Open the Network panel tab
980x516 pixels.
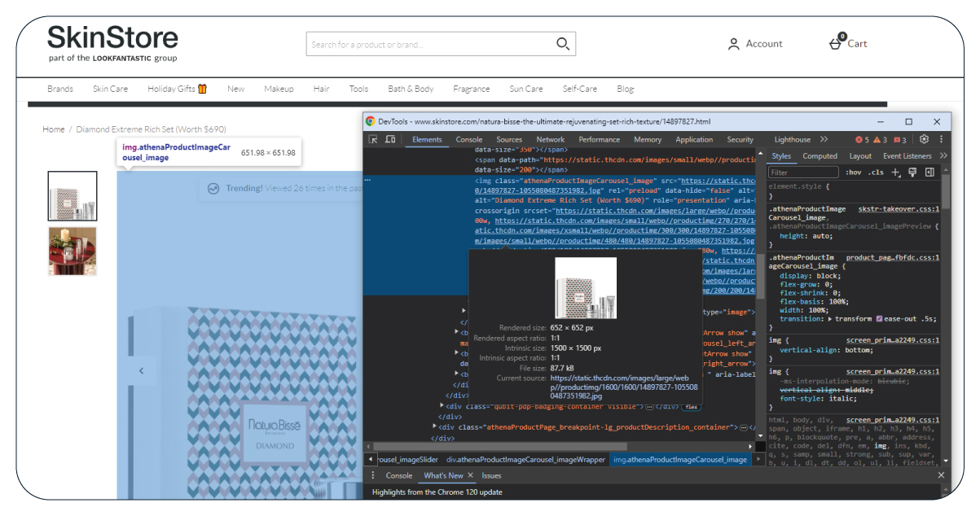(550, 140)
